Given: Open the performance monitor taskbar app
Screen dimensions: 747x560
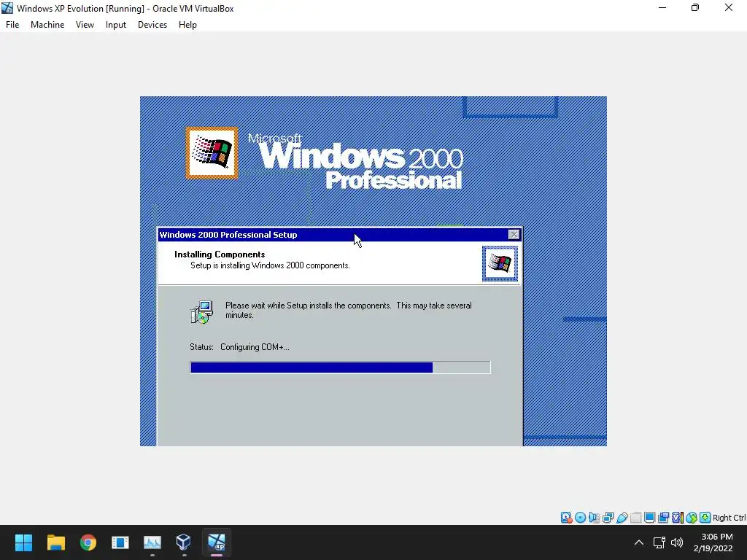Looking at the screenshot, I should [x=152, y=542].
